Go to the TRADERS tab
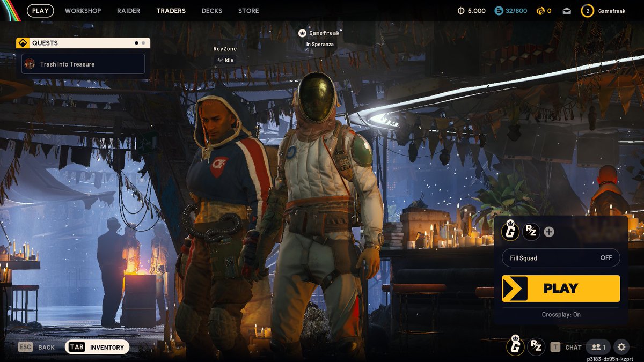644x362 pixels. (x=171, y=11)
